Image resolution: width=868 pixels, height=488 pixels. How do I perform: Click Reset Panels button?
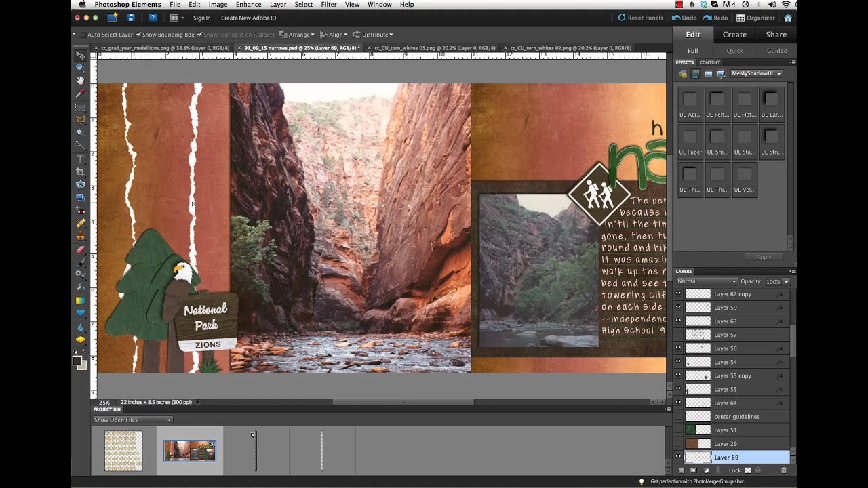(x=641, y=18)
